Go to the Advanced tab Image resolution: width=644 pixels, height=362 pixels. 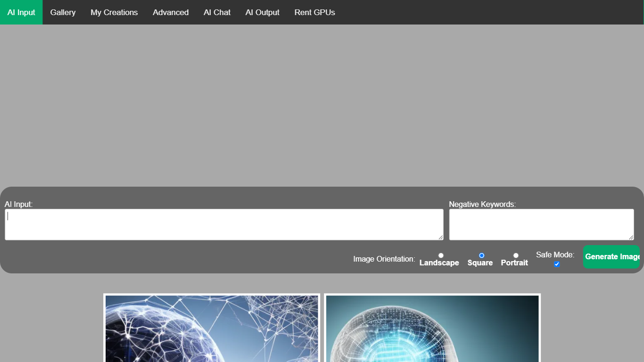coord(170,12)
